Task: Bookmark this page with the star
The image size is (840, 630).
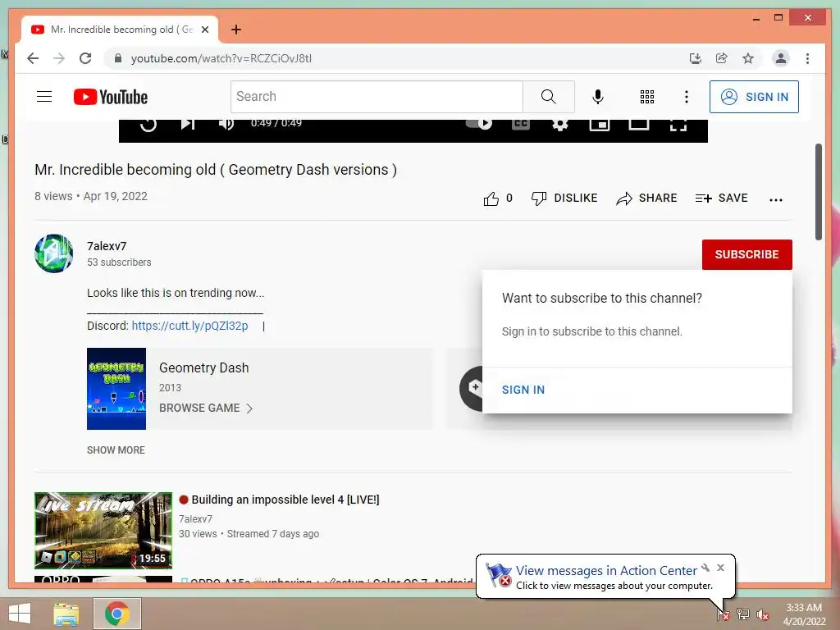Action: (748, 58)
